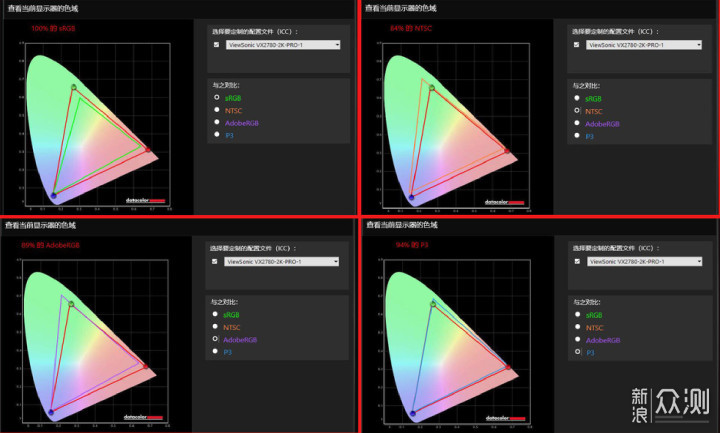Click blue primary point in 100% sRGB chart
The height and width of the screenshot is (433, 720).
pos(53,196)
